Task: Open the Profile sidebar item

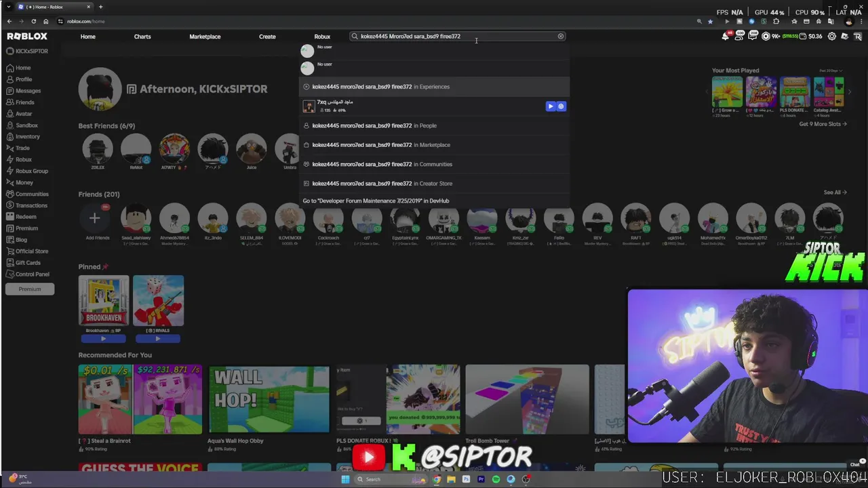Action: click(x=19, y=79)
